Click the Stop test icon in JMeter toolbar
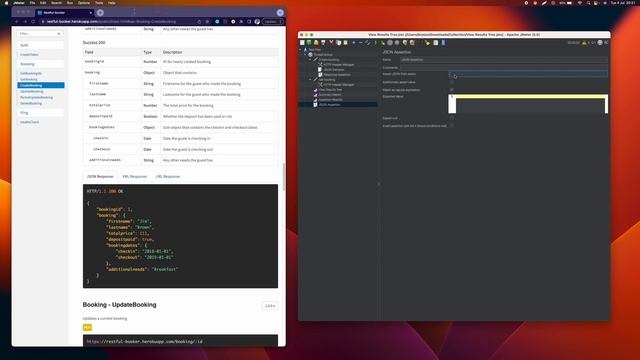The width and height of the screenshot is (640, 360). click(x=390, y=42)
